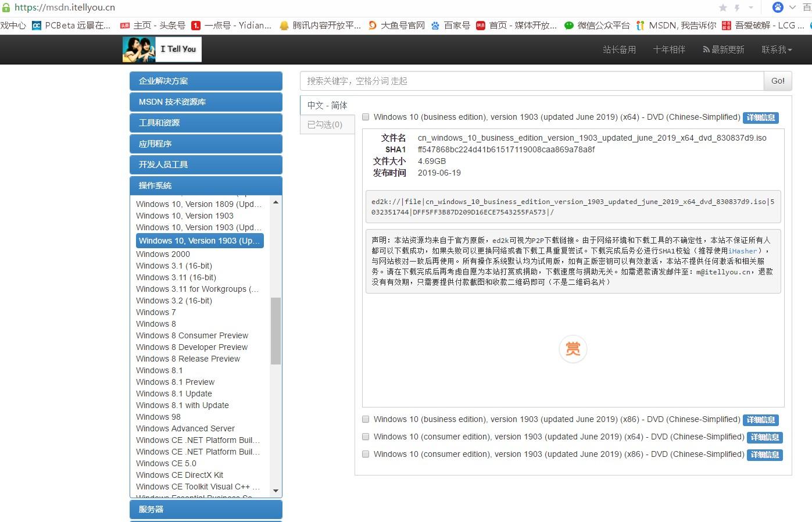The height and width of the screenshot is (522, 812).
Task: Select Windows 98 in OS list
Action: tap(158, 417)
